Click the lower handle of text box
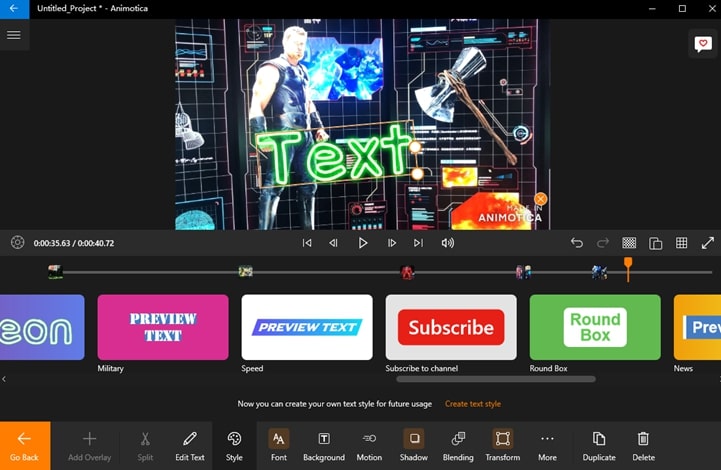This screenshot has width=721, height=470. pyautogui.click(x=417, y=174)
